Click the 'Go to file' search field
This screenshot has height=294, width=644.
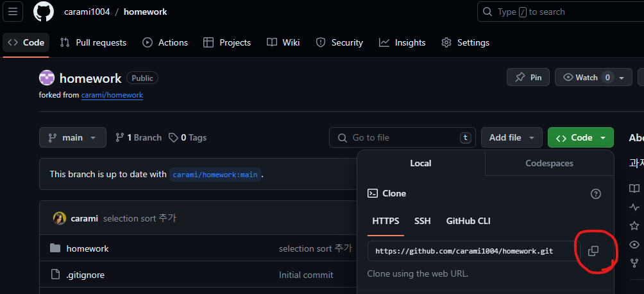click(x=403, y=138)
